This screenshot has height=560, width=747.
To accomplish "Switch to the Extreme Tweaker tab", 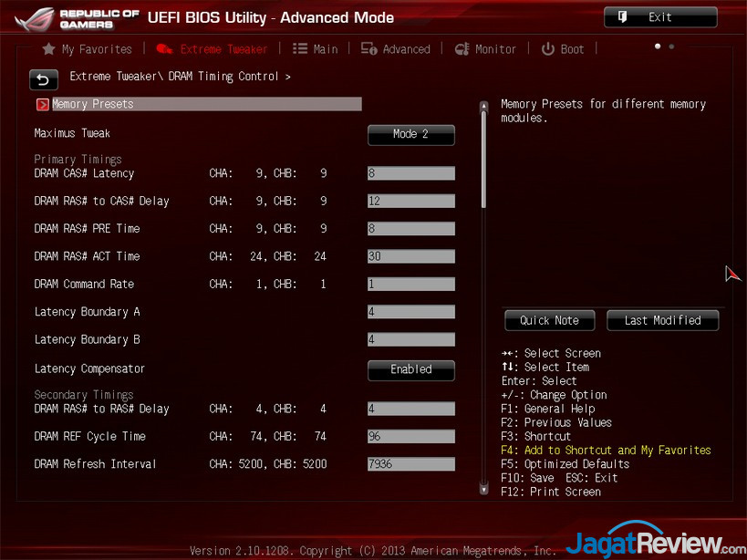I will point(212,49).
